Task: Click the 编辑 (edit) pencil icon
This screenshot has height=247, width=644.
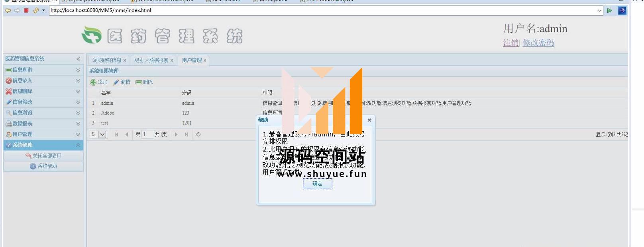Action: 116,82
